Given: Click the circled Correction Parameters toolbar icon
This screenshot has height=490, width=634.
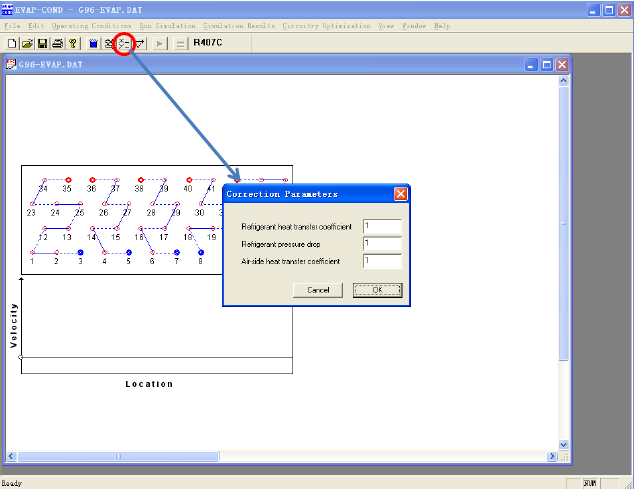Looking at the screenshot, I should (x=124, y=44).
